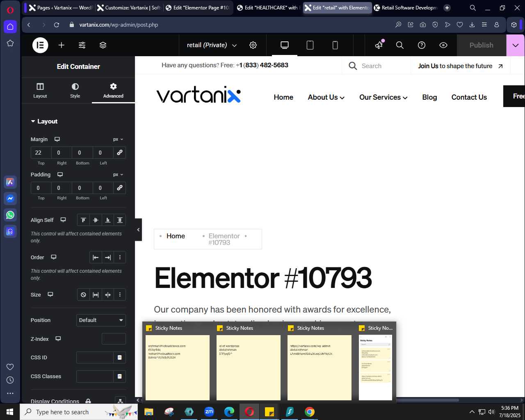The height and width of the screenshot is (420, 525).
Task: Open Windows Start menu
Action: 10,412
